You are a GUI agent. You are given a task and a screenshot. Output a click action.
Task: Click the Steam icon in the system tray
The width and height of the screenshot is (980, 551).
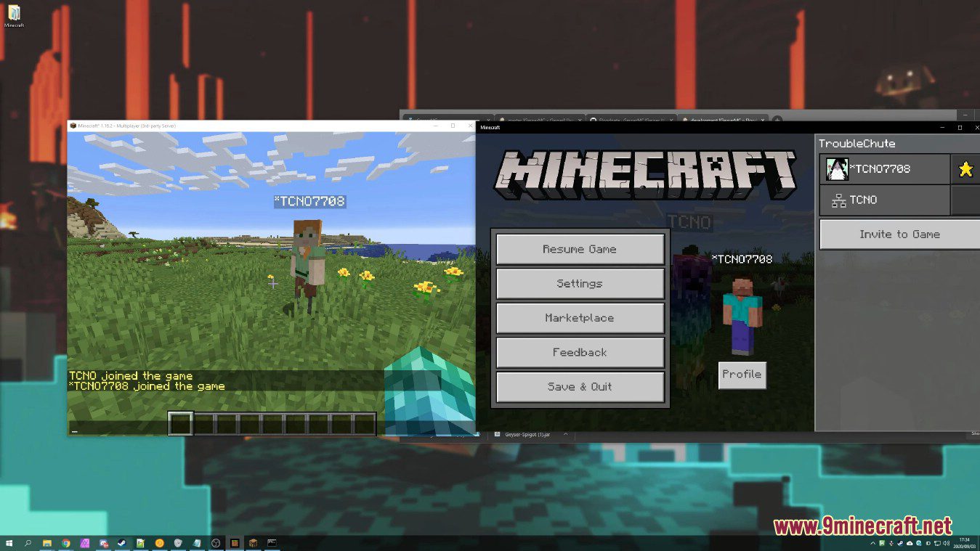[x=900, y=543]
